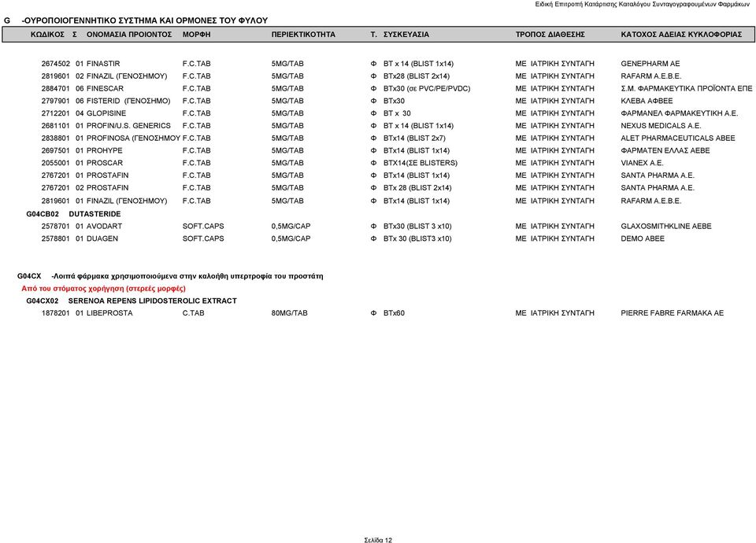Select the BTx60 packaging cell

394,313
